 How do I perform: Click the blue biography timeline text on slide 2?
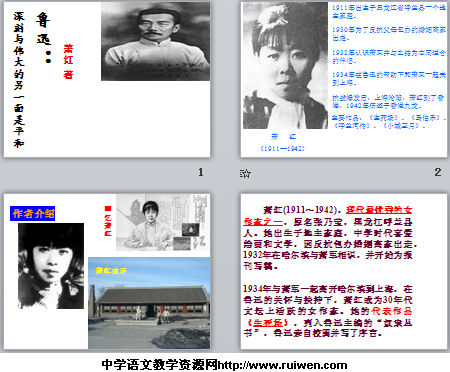[x=388, y=66]
